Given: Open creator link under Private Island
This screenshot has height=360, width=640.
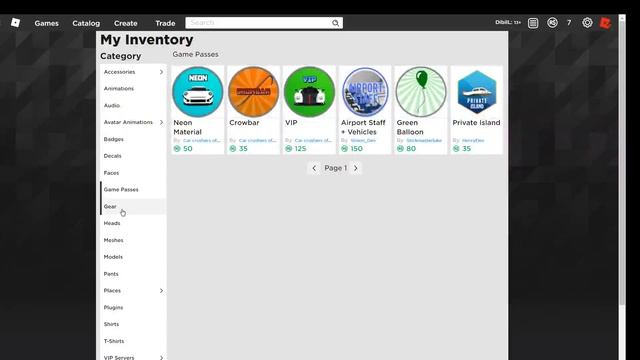Looking at the screenshot, I should [x=473, y=140].
